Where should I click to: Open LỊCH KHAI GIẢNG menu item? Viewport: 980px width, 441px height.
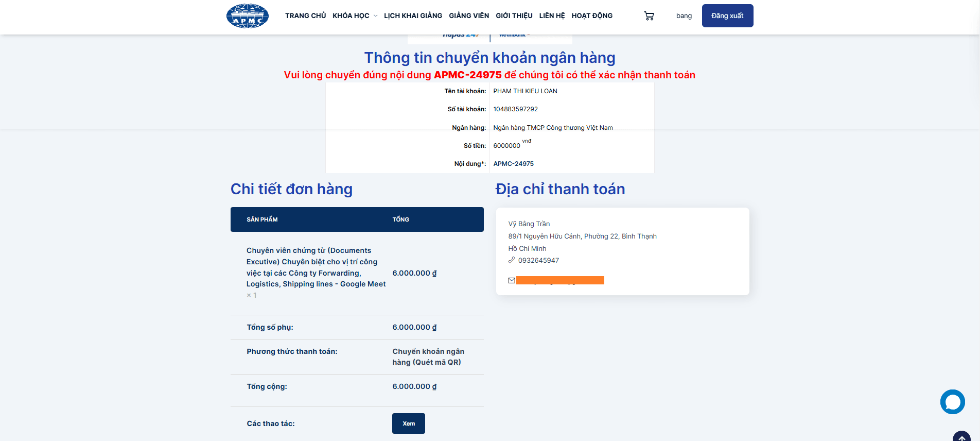[x=413, y=16]
